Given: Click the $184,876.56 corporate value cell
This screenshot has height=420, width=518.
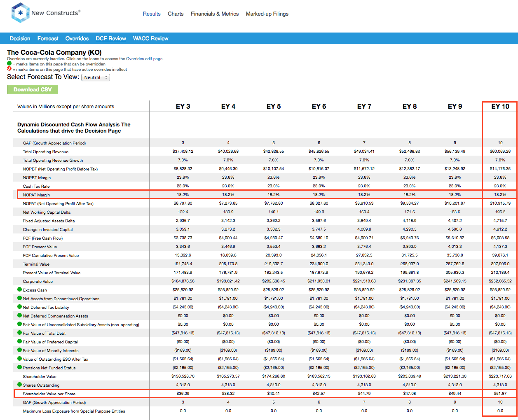Looking at the screenshot, I should [183, 281].
